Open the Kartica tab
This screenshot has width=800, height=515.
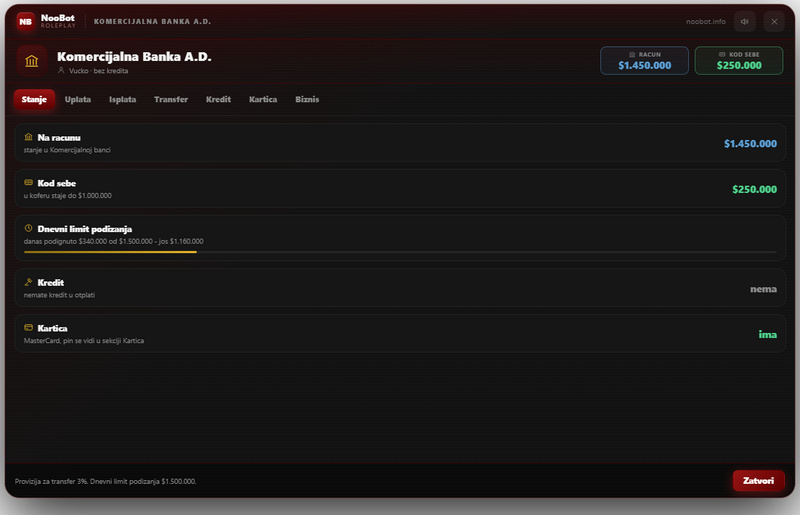263,99
